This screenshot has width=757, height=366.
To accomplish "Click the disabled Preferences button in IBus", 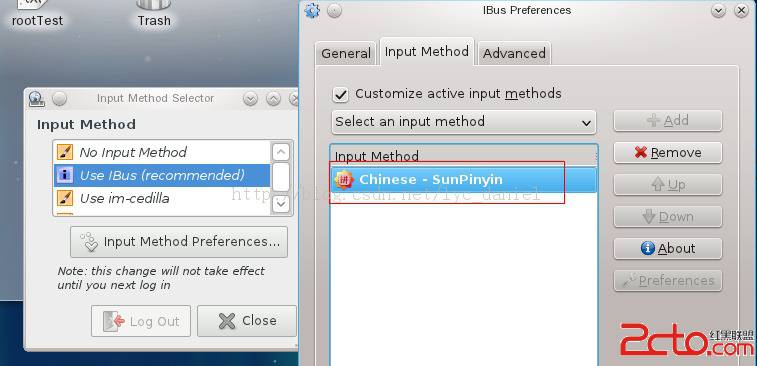I will click(668, 281).
